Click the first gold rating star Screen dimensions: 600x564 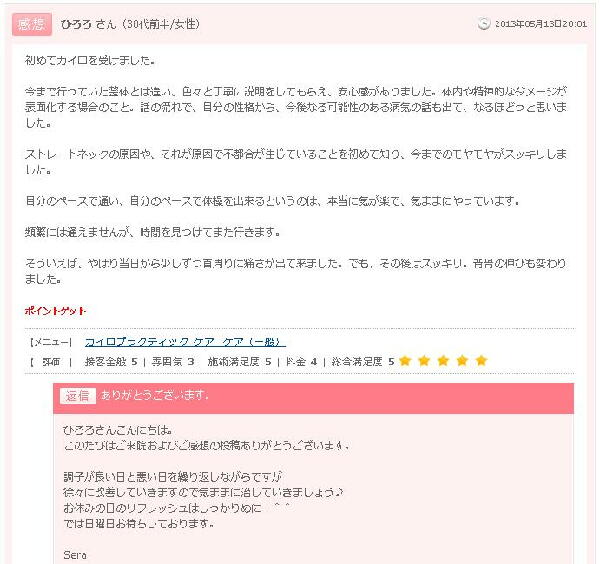tap(405, 361)
